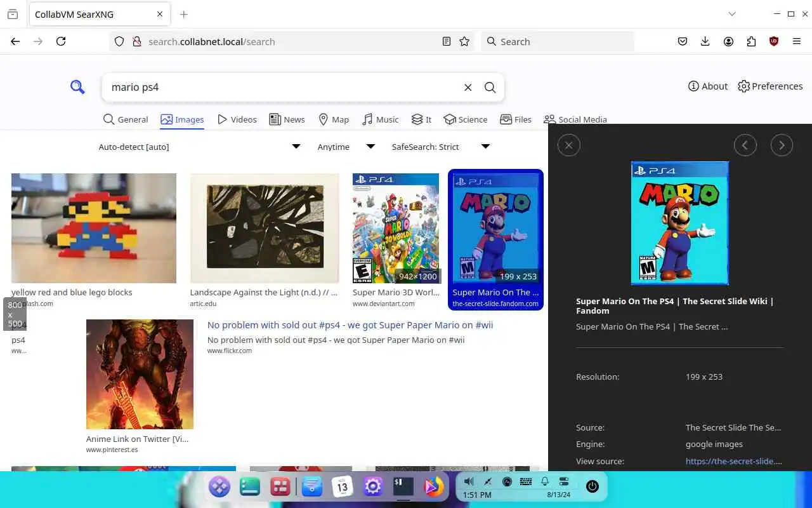This screenshot has width=812, height=508.
Task: Open search Preferences
Action: coord(770,86)
